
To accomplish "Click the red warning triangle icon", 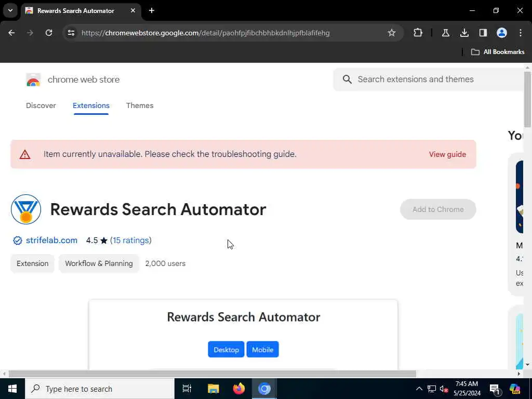I will click(25, 155).
